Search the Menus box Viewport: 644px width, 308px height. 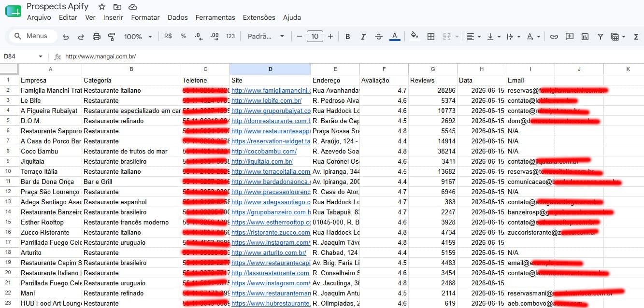coord(33,36)
